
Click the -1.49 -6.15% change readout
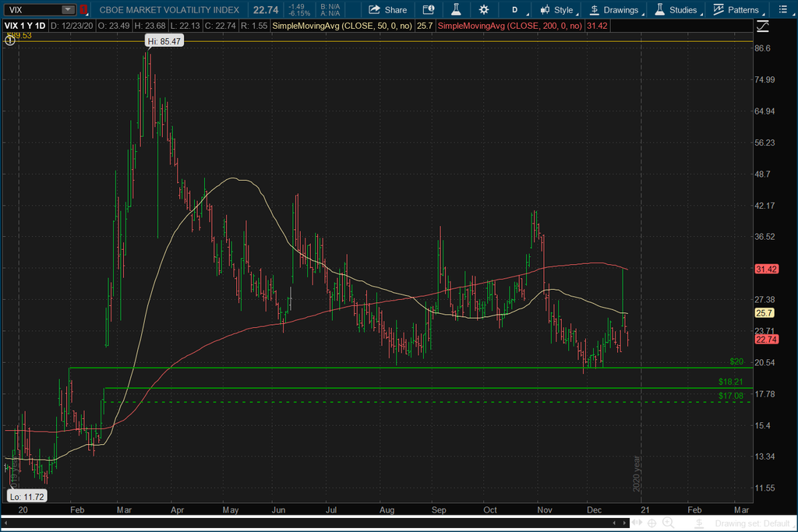[298, 9]
